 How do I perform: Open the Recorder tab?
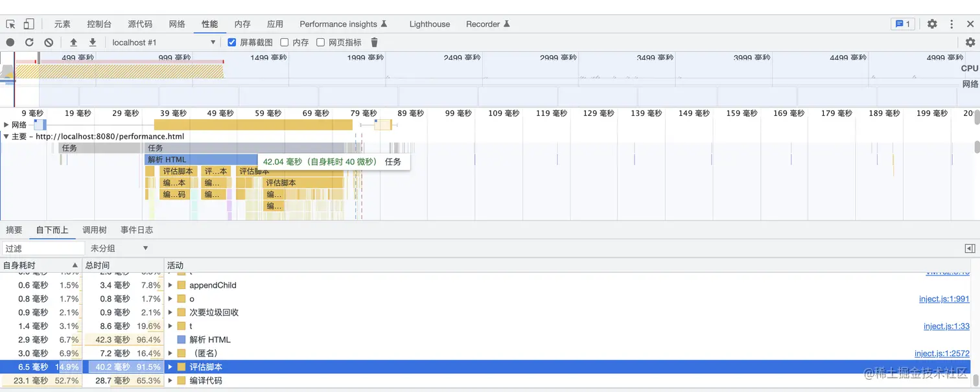[488, 24]
